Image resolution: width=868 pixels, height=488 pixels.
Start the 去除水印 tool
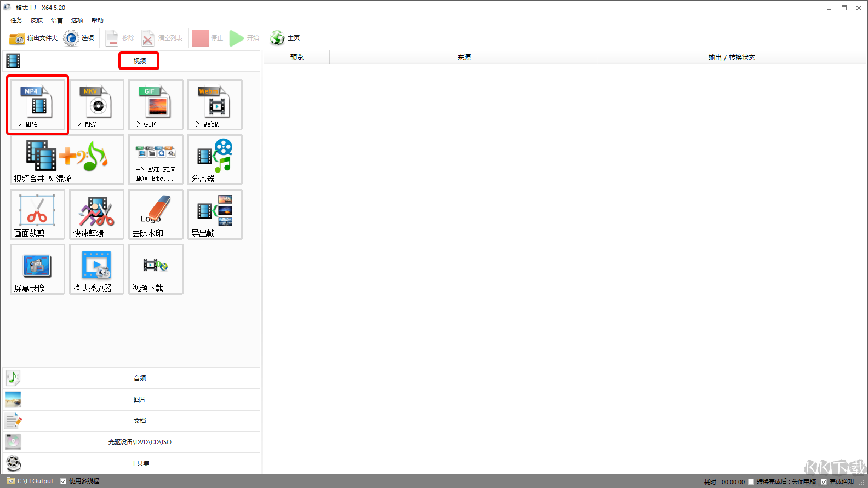tap(156, 214)
